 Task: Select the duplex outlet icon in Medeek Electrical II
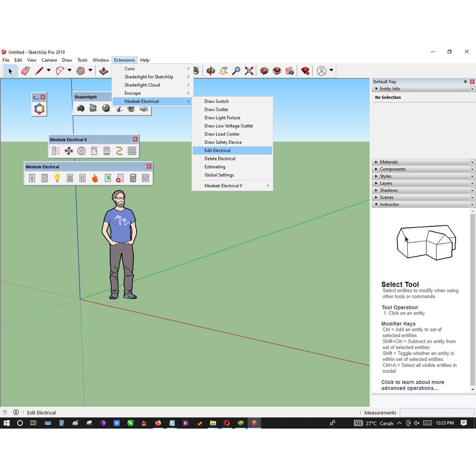pos(81,151)
